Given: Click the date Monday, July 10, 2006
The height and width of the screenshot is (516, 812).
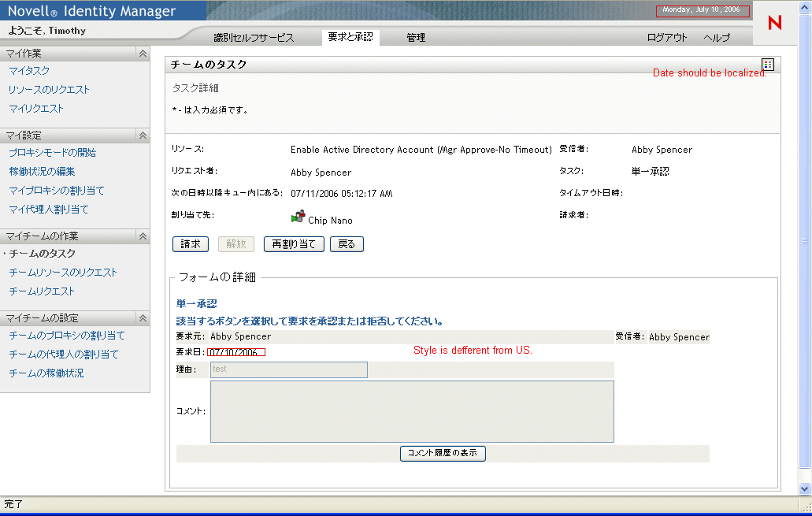Looking at the screenshot, I should tap(701, 9).
